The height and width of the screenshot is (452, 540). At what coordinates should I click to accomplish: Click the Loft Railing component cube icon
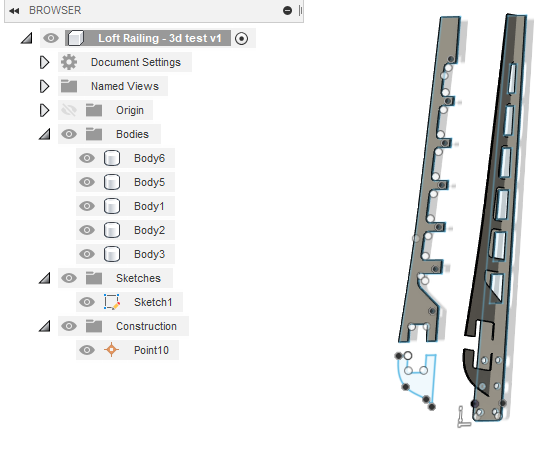click(x=76, y=38)
